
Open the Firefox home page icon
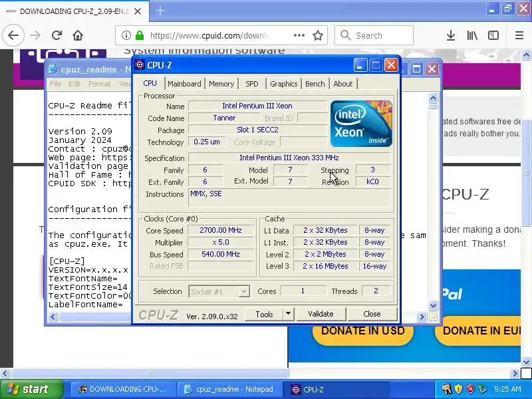(x=78, y=35)
